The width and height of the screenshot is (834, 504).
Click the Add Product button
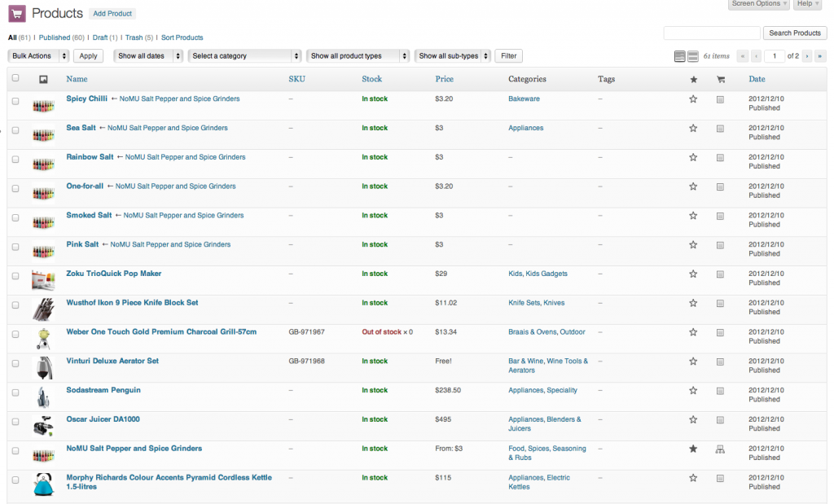tap(112, 14)
